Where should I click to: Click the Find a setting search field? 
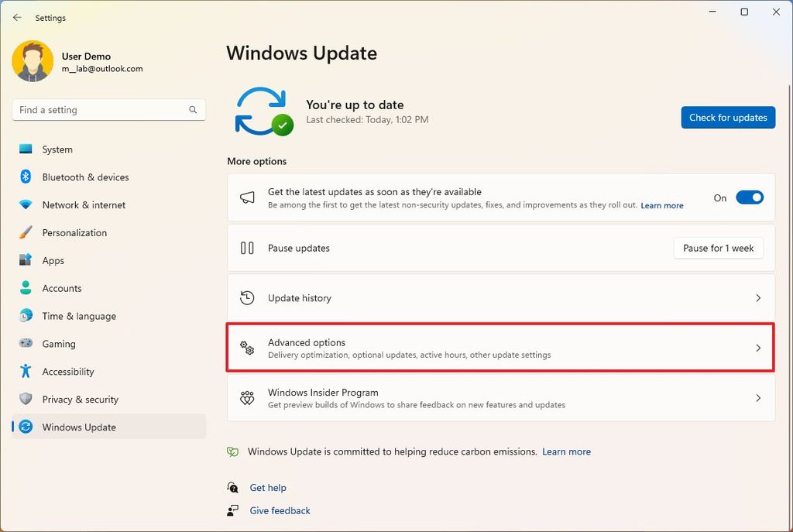coord(108,109)
